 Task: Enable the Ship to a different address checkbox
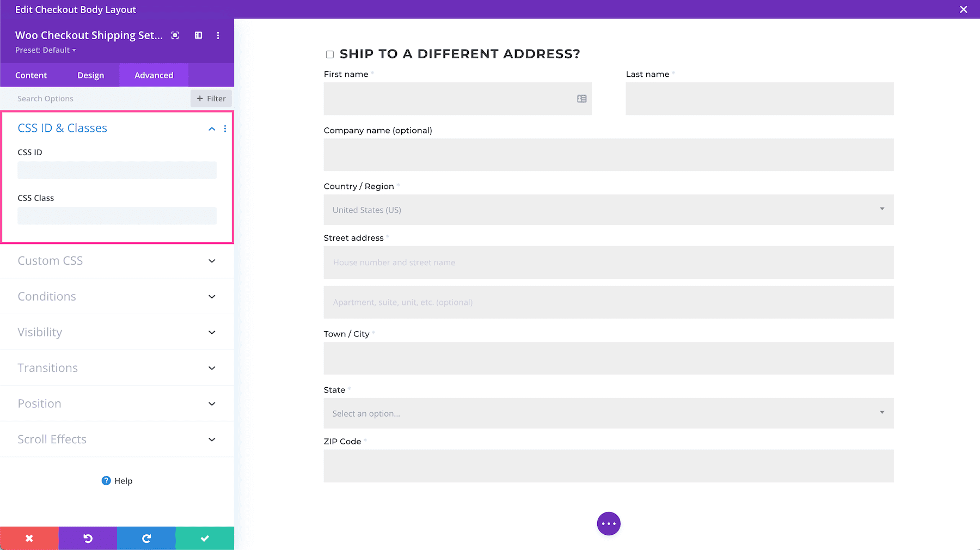(329, 54)
